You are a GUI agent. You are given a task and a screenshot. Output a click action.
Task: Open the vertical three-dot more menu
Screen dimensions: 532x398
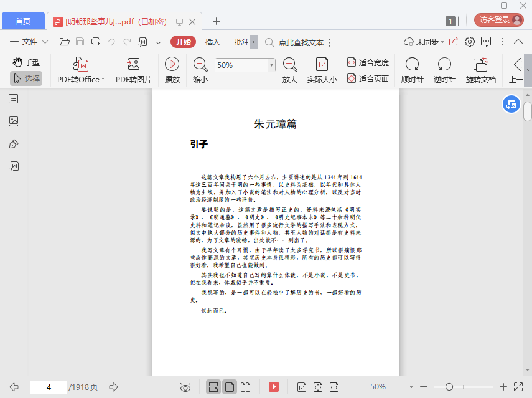(x=502, y=42)
